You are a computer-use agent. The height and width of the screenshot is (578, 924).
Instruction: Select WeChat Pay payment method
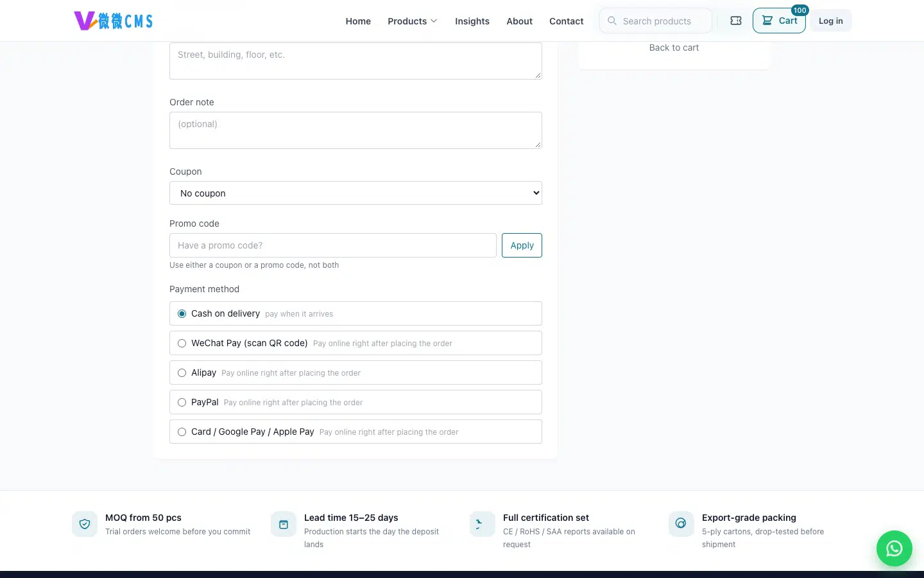click(355, 343)
